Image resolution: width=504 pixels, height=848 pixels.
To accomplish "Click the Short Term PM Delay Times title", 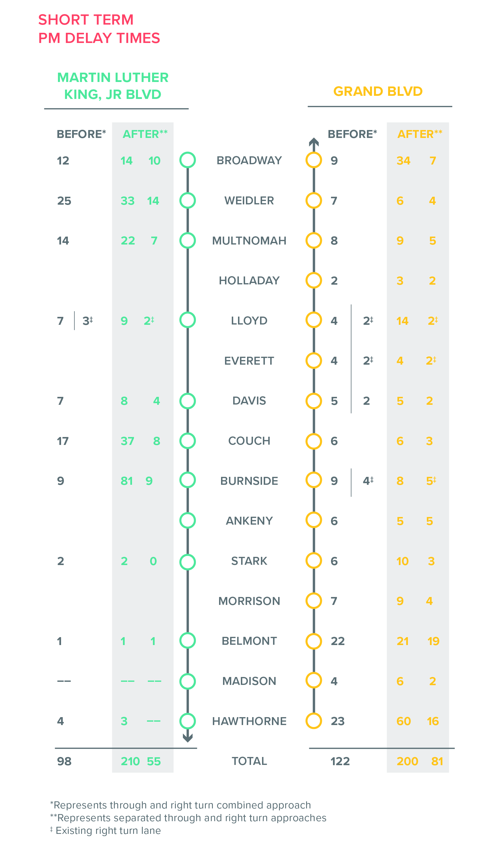I will pyautogui.click(x=99, y=29).
